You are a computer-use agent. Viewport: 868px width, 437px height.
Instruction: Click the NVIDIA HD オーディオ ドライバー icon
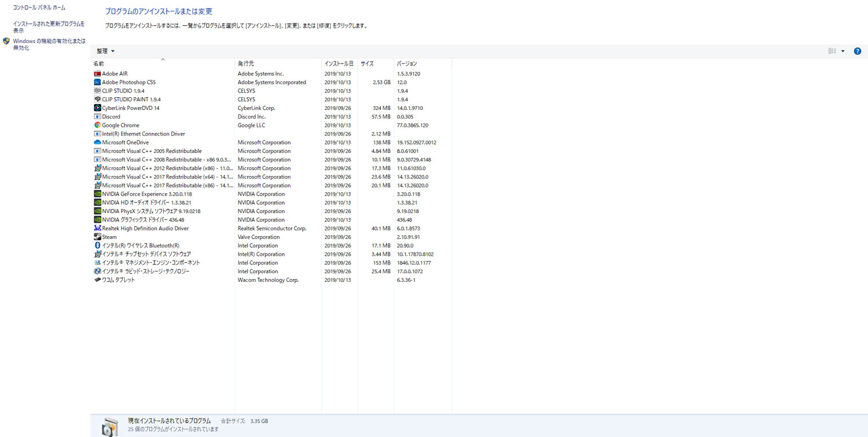97,203
